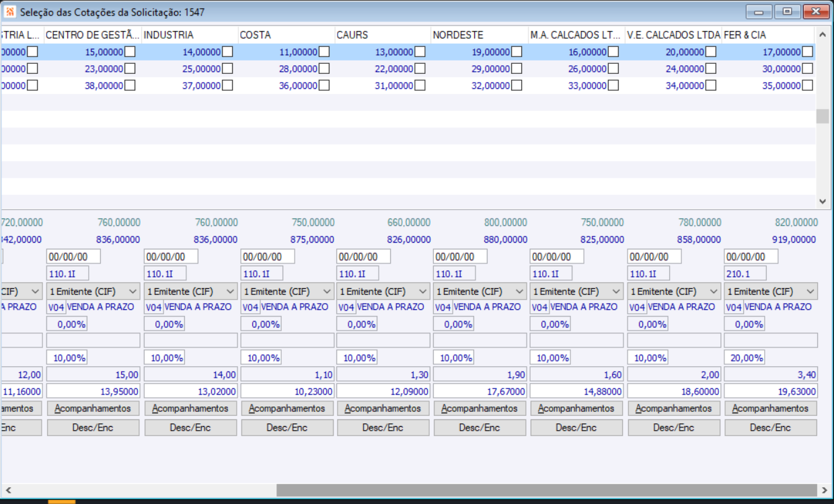
Task: Click the vertical scrollbar thumb in the grid
Action: pos(823,116)
